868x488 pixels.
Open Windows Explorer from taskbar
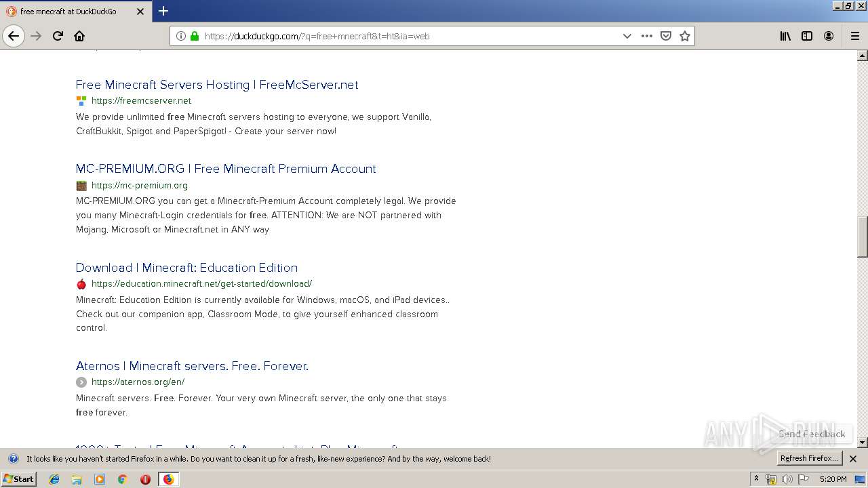[x=77, y=479]
